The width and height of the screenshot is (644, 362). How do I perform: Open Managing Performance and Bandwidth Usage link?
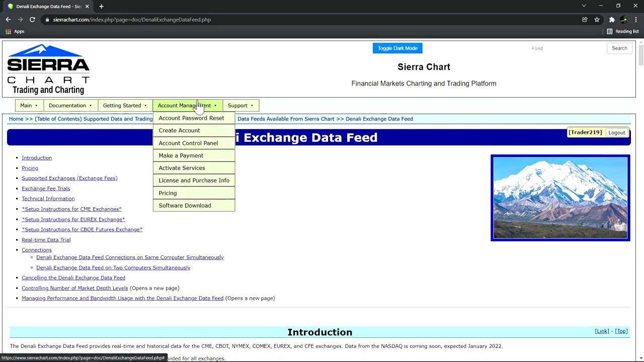point(122,299)
